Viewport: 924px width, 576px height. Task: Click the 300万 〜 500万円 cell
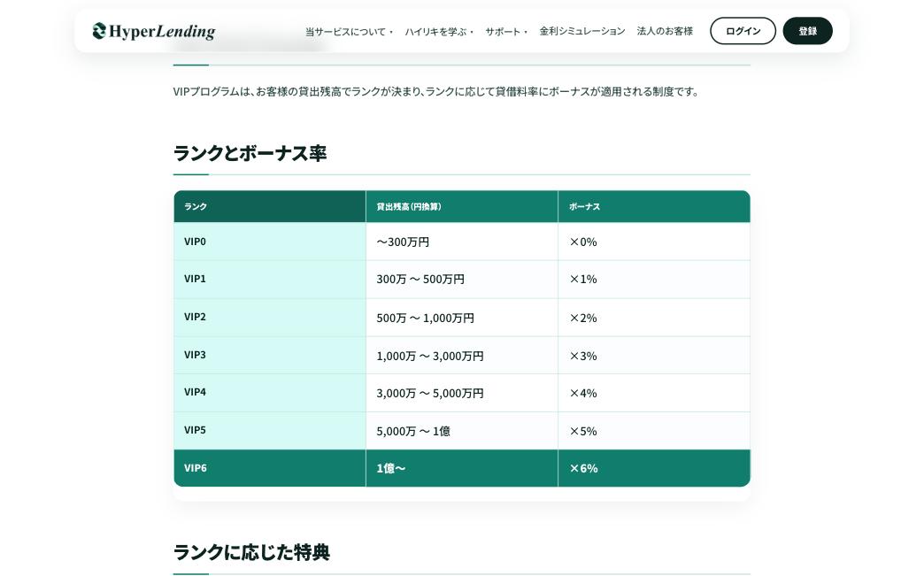pos(462,280)
